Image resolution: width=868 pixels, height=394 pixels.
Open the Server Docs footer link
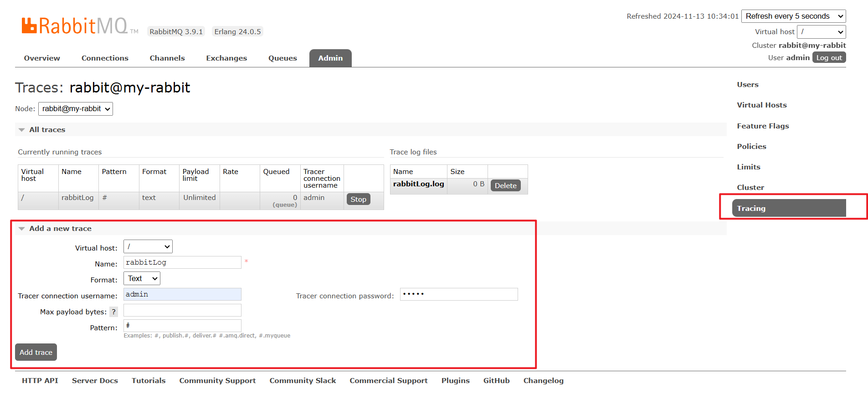point(95,381)
